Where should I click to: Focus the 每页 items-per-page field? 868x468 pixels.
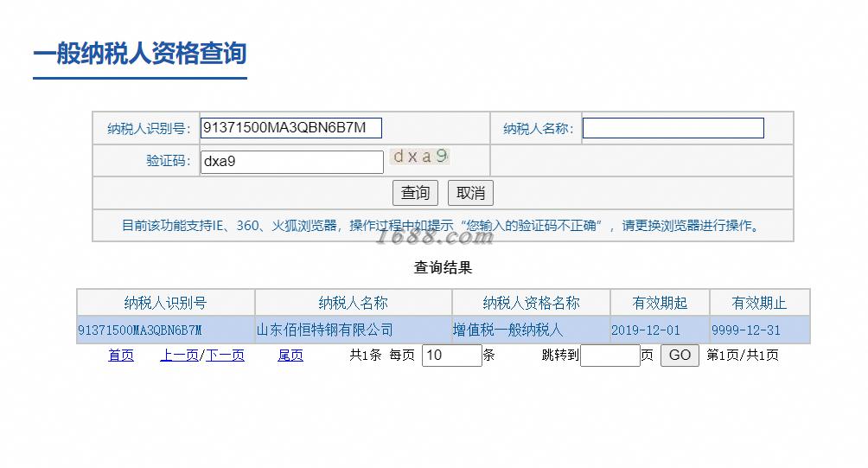[451, 356]
